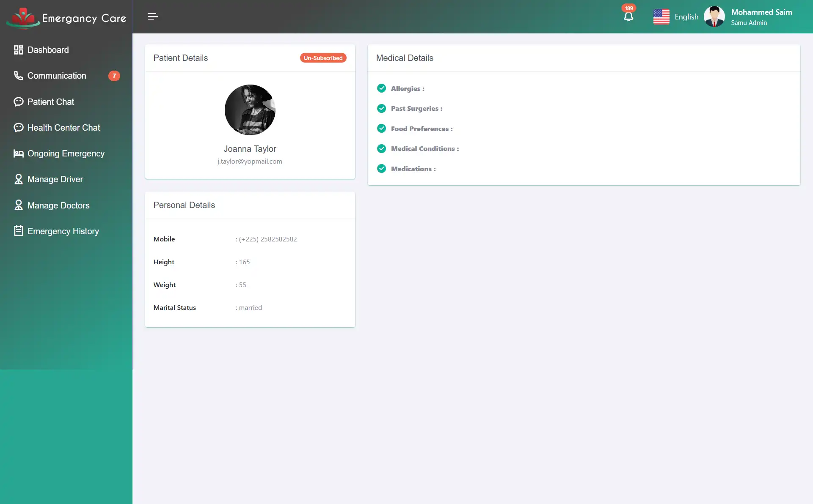Screen dimensions: 813x504
Task: Expand the Mohammed Saim profile menu
Action: coord(761,16)
